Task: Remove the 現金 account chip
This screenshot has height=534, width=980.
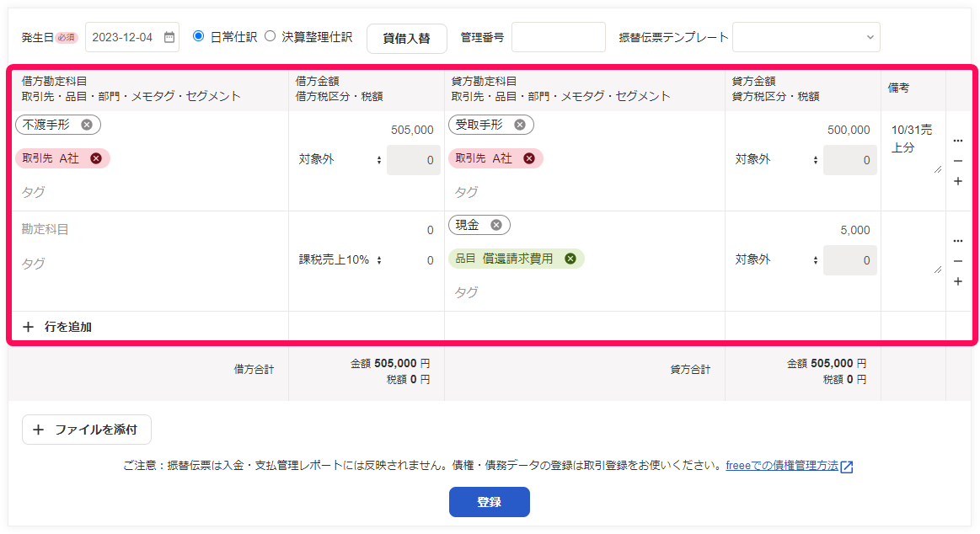Action: (x=496, y=225)
